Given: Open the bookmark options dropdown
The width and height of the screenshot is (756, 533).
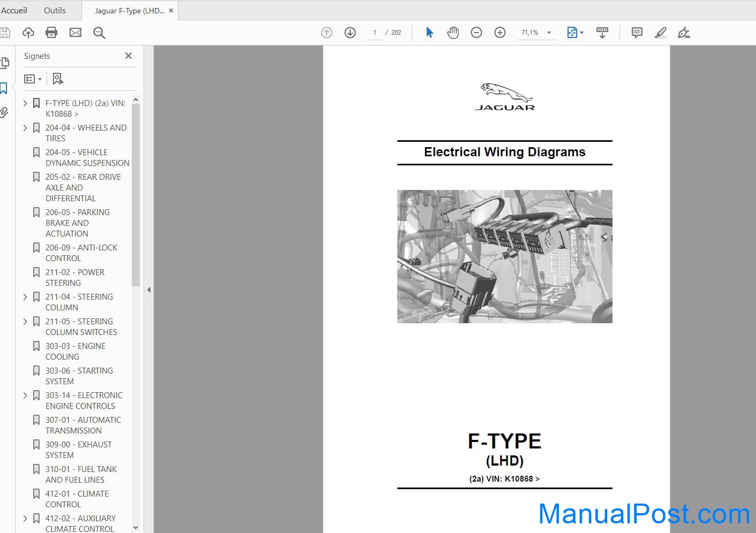Looking at the screenshot, I should (x=33, y=79).
